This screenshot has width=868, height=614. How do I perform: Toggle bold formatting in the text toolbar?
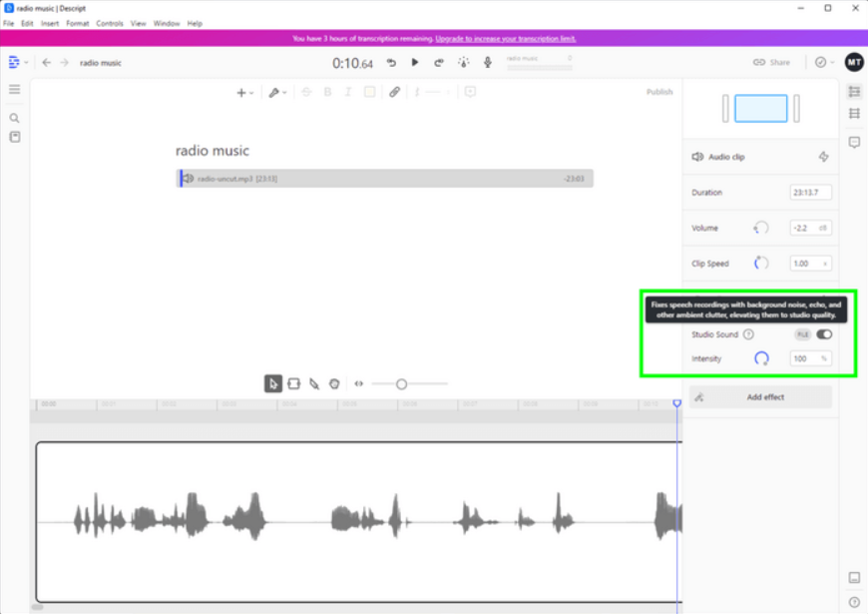click(x=327, y=91)
